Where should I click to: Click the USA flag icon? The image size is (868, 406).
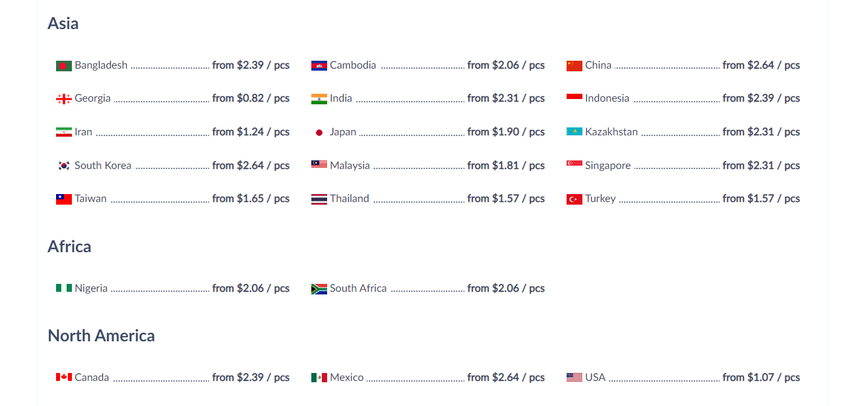tap(574, 378)
